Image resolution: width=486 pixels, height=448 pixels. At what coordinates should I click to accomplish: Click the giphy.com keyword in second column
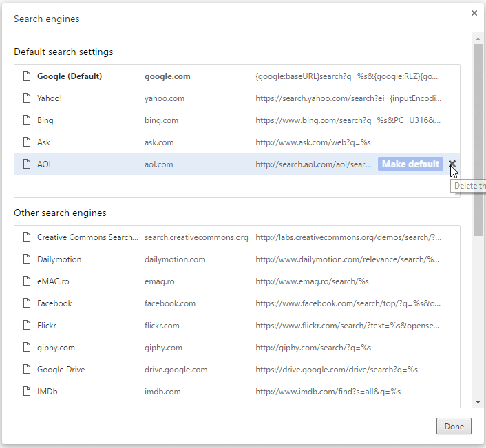(x=163, y=348)
